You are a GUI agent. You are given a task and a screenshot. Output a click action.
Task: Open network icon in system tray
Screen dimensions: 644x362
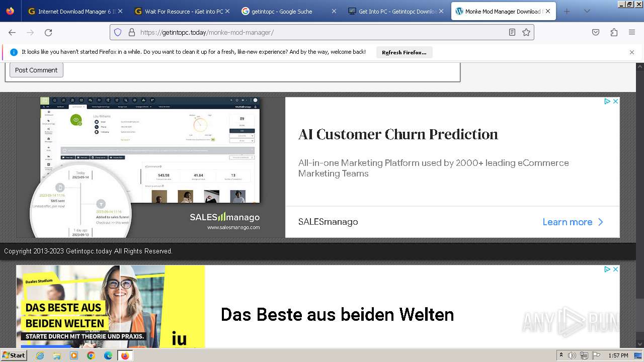tap(584, 355)
